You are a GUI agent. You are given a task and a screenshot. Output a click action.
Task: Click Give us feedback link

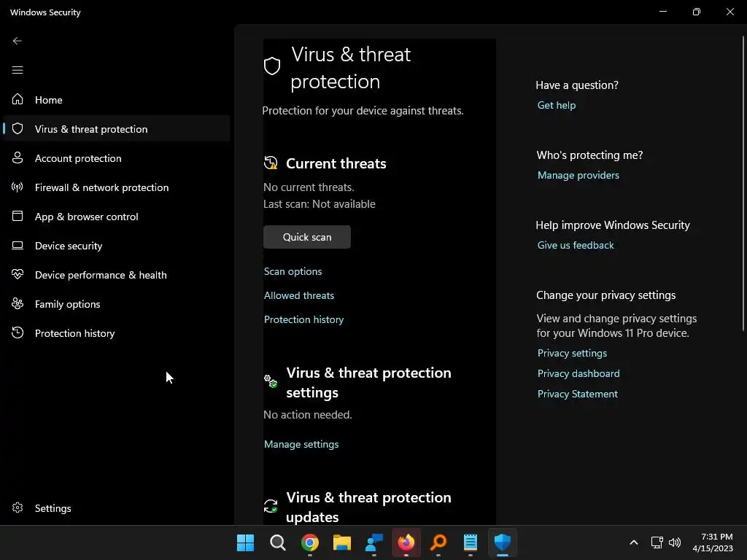point(576,245)
